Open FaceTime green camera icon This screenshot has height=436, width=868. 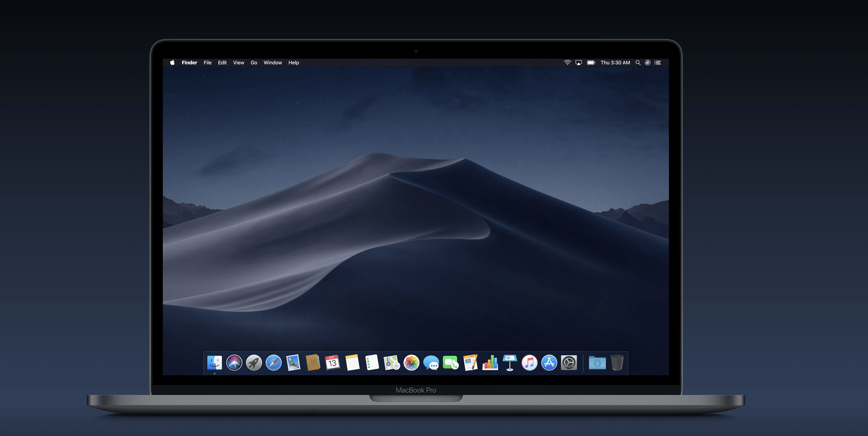point(450,363)
